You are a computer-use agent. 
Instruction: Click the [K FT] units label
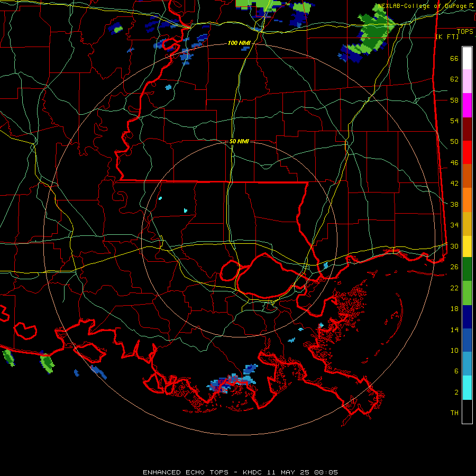[447, 37]
